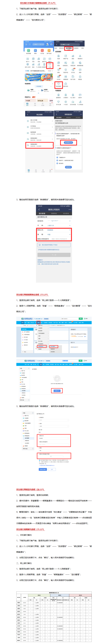
Task: Open the 银商直通车 row in 银证银期 list
Action: pyautogui.click(x=39, y=139)
